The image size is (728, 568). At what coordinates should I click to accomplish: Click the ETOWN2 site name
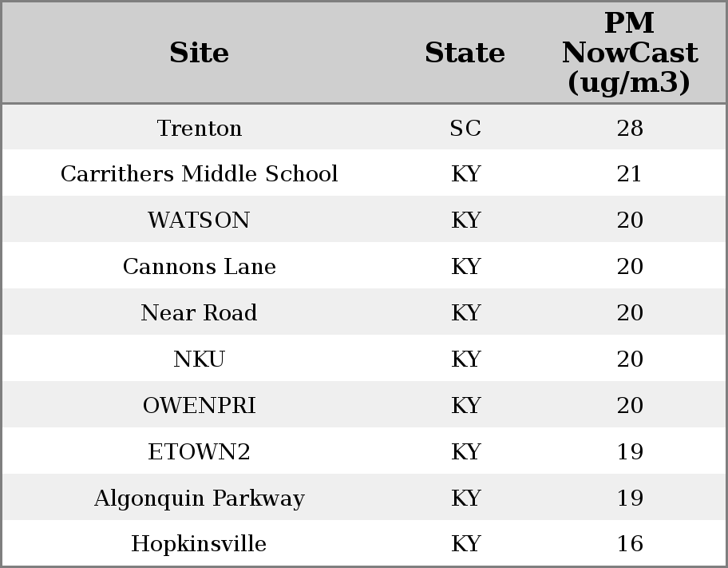click(199, 452)
